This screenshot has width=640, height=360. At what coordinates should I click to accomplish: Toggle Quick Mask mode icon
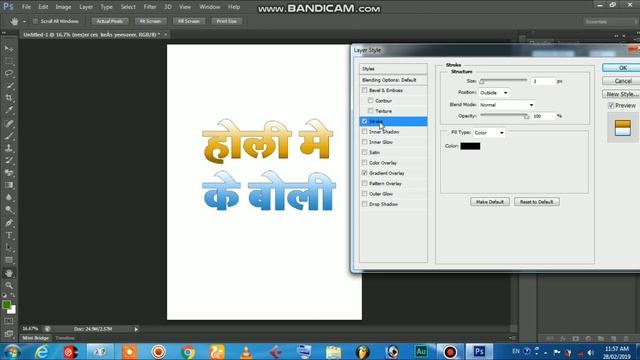(9, 321)
